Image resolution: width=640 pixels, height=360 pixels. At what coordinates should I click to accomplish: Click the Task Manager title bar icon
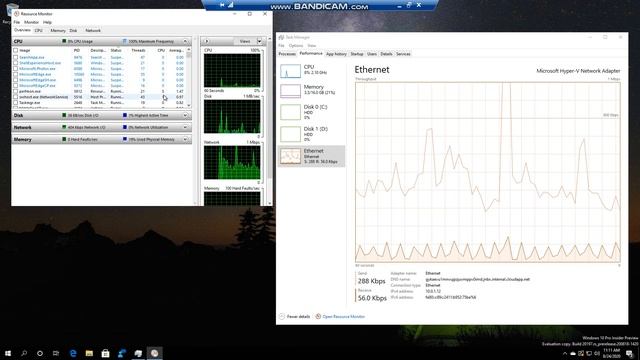point(281,37)
